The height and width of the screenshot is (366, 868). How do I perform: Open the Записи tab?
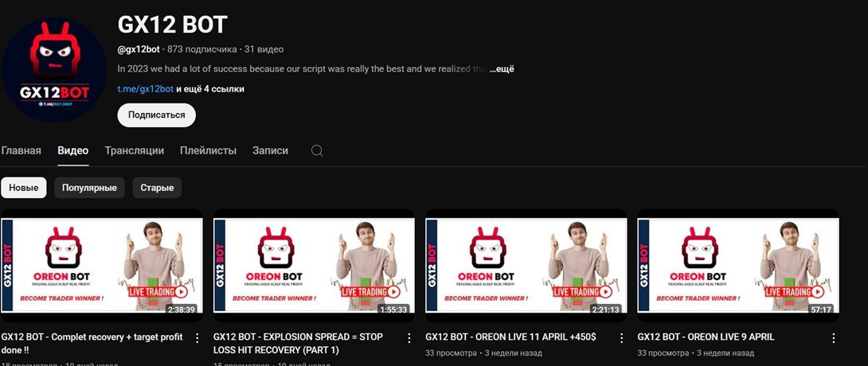click(x=270, y=150)
